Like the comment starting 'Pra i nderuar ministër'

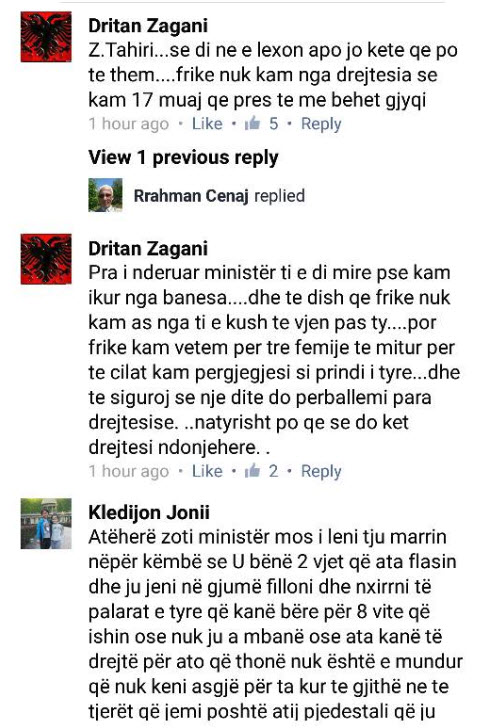coord(207,471)
